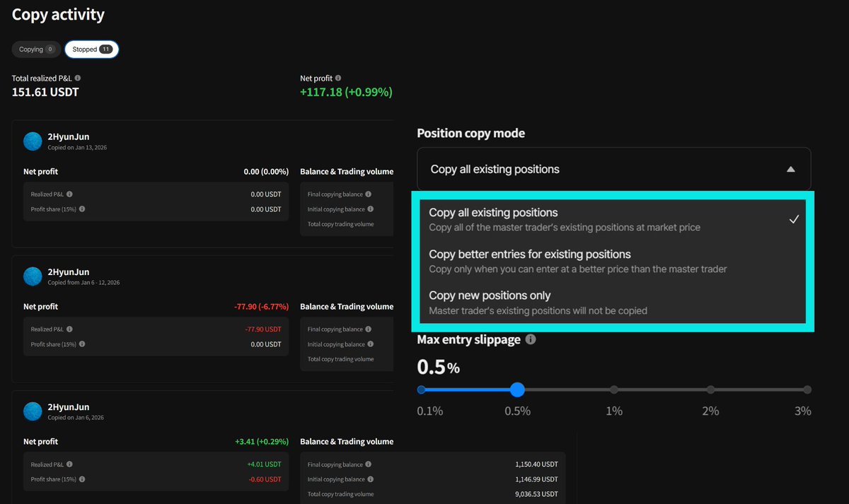
Task: Click the '+3.41 (+0.29%)' net profit value
Action: coord(262,442)
